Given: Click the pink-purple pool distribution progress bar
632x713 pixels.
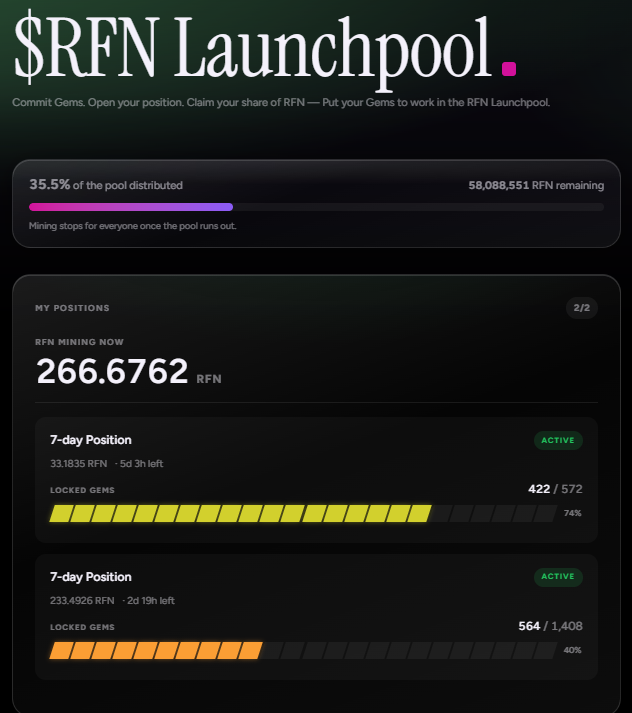Looking at the screenshot, I should point(316,207).
